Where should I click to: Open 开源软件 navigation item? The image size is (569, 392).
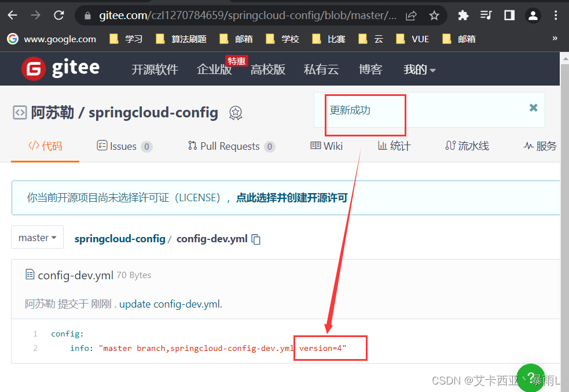tap(155, 69)
